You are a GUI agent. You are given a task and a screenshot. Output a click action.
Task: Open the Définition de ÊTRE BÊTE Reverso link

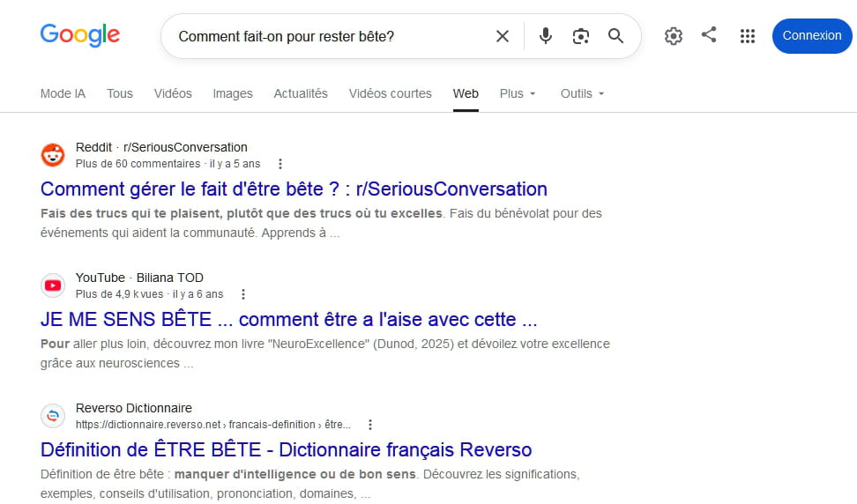point(286,450)
